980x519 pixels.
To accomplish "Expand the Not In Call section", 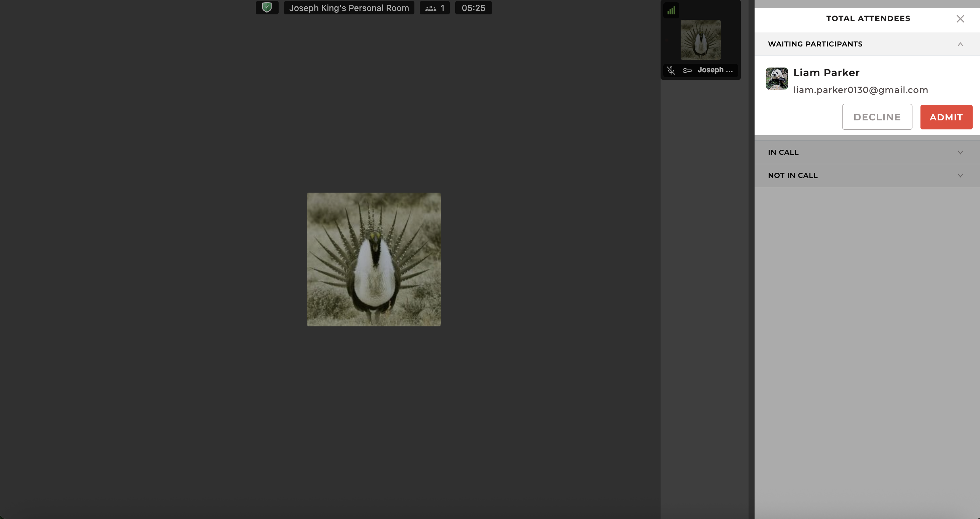I will [x=960, y=176].
